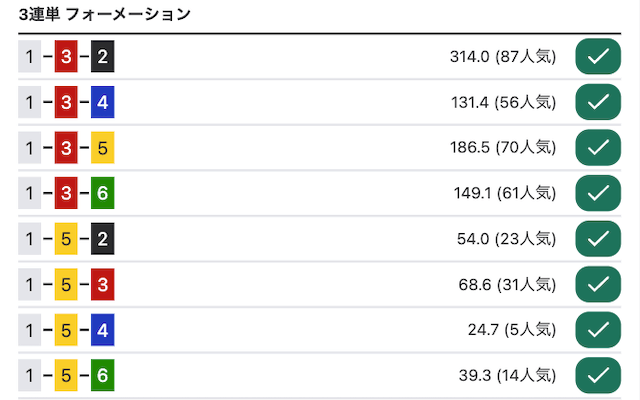Click the blue 4 boat badge in 1-3-4
This screenshot has height=400, width=640.
tap(102, 102)
